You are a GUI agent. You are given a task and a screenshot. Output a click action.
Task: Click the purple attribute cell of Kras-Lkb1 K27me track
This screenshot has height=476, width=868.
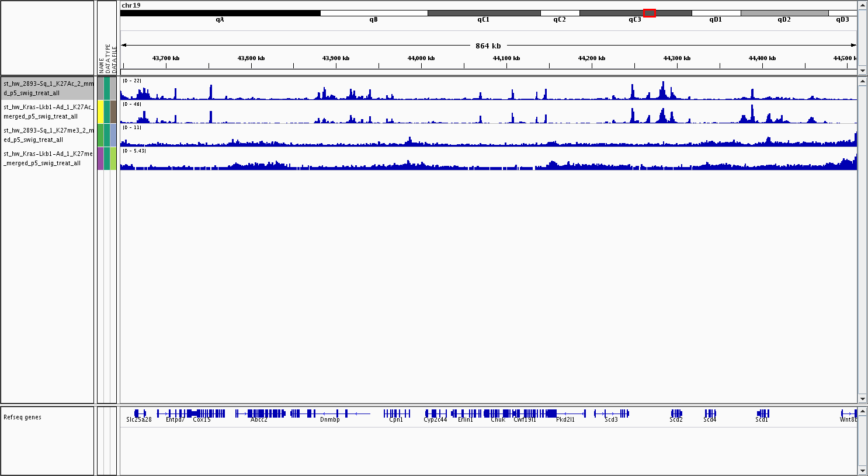[x=100, y=158]
